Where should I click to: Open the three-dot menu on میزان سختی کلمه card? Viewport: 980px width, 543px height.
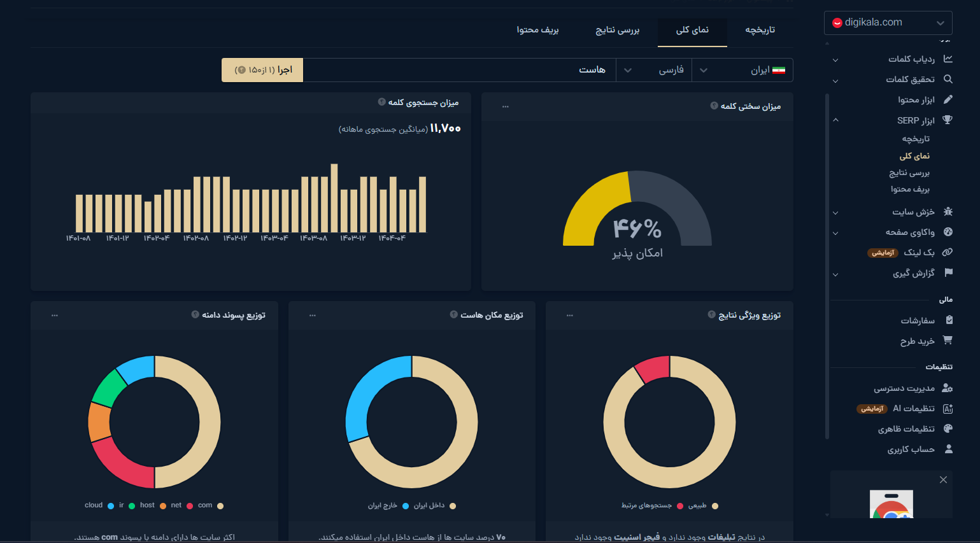point(506,106)
